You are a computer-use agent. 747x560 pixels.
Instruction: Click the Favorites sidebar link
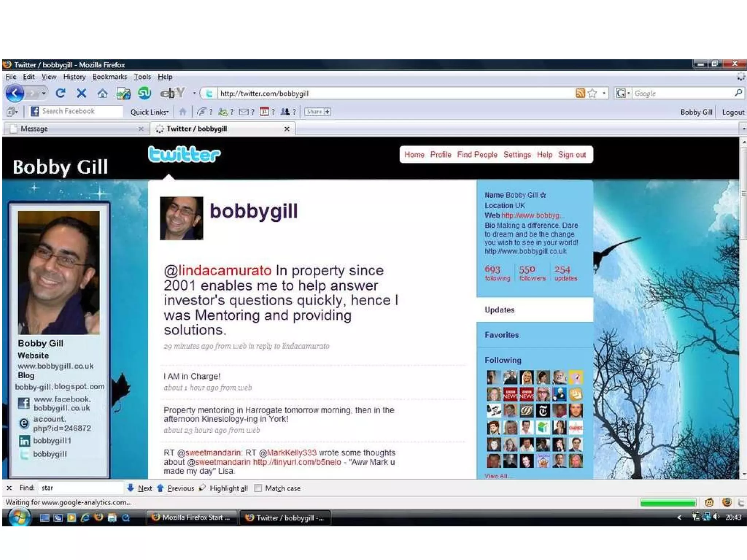(502, 335)
